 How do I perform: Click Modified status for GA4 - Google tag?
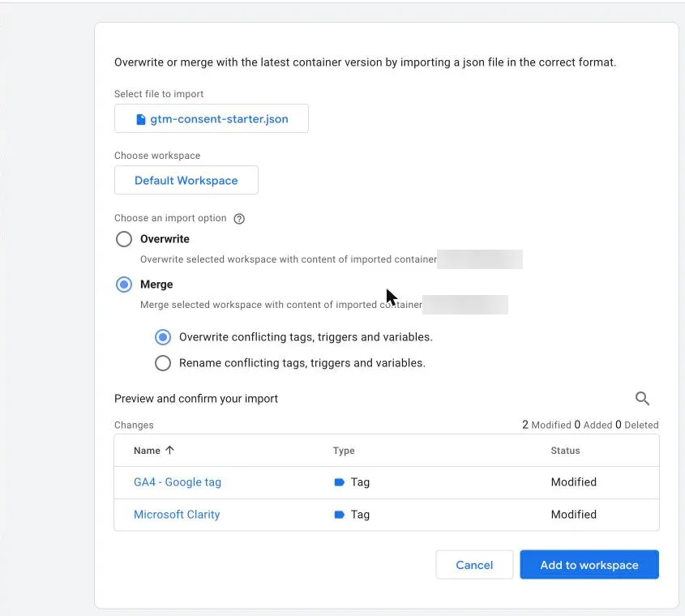click(574, 482)
